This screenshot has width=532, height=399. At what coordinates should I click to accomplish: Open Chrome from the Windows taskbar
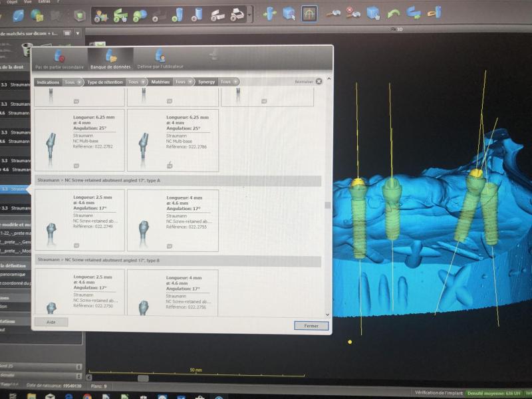[87, 396]
